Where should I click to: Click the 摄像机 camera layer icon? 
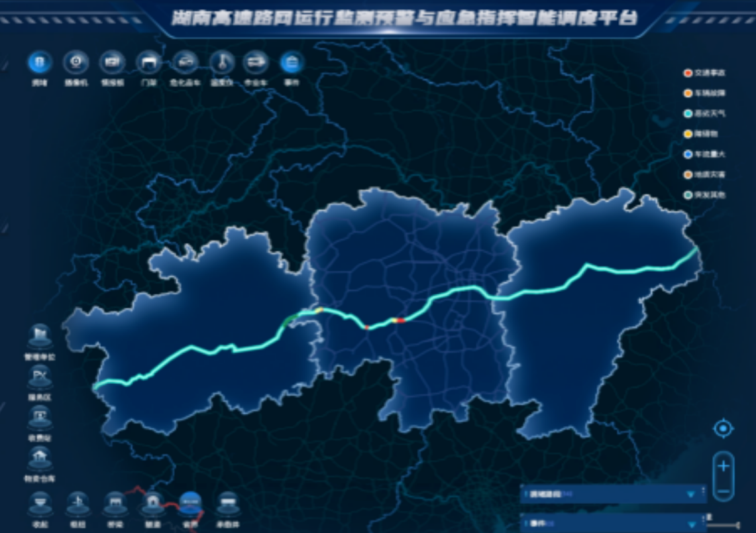tap(76, 63)
